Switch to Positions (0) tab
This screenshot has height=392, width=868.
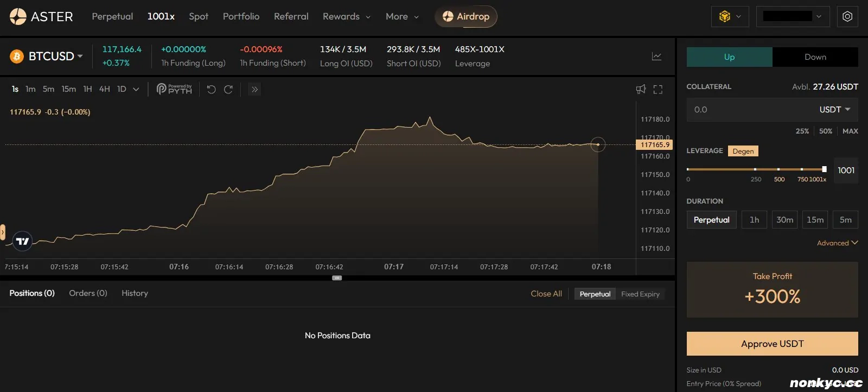coord(32,293)
